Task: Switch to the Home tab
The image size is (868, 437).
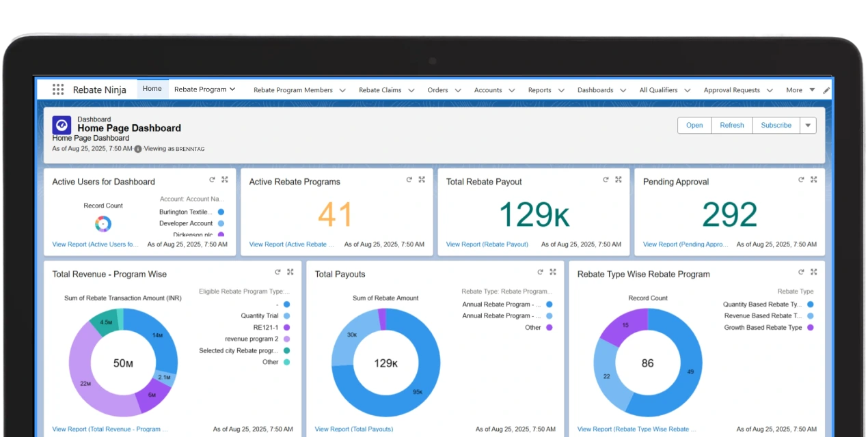Action: coord(152,88)
